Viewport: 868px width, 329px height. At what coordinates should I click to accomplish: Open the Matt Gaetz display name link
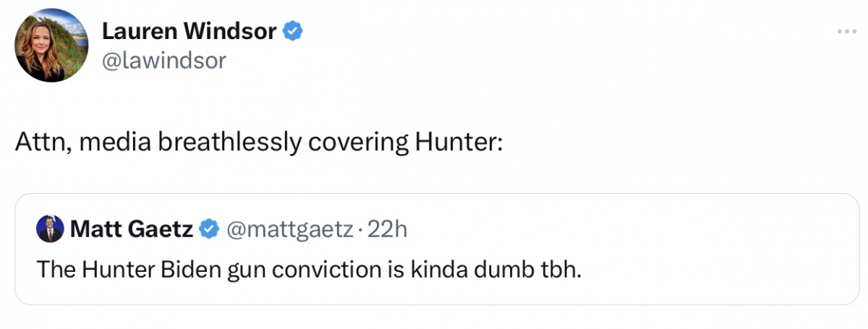[131, 229]
